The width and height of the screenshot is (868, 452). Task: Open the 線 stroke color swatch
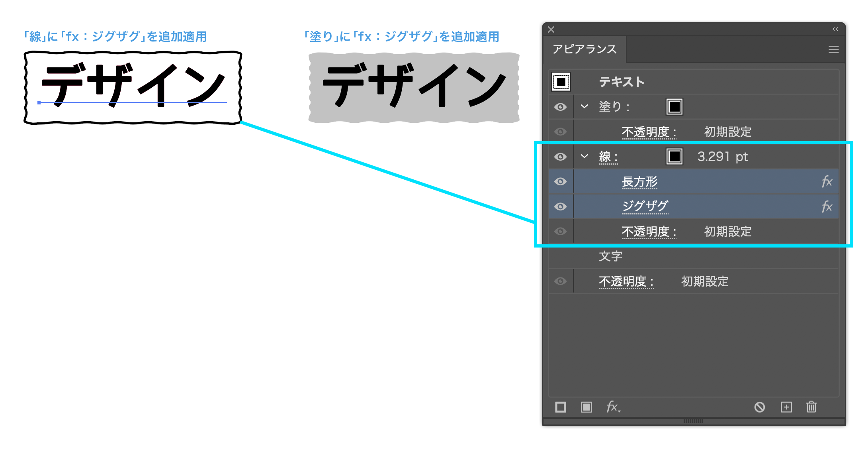(674, 156)
